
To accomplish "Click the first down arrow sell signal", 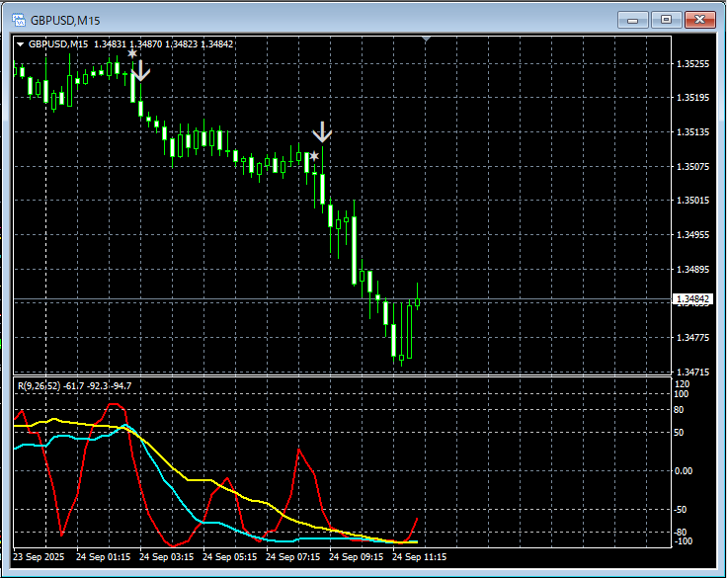I will [x=141, y=70].
